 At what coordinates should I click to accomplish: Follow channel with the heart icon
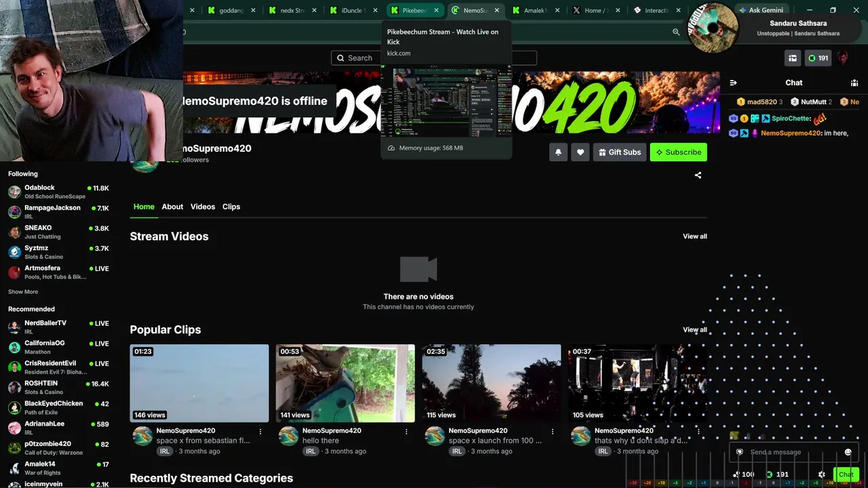[580, 152]
